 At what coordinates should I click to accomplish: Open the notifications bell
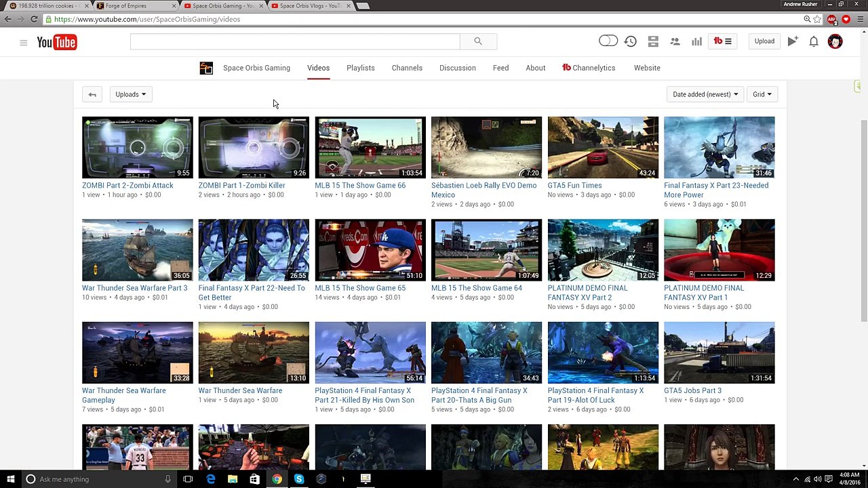[814, 42]
